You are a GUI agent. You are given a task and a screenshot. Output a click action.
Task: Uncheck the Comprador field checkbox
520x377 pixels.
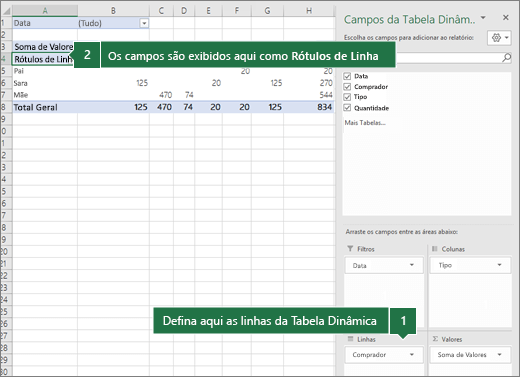click(347, 87)
